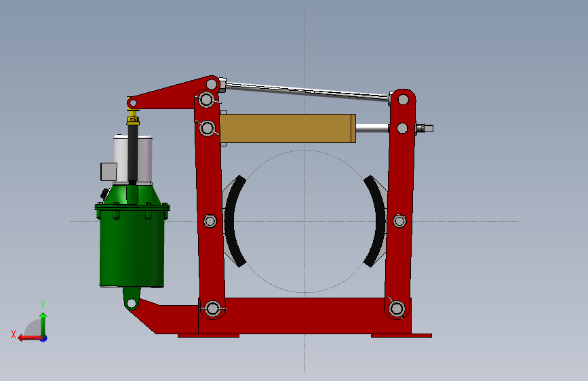The height and width of the screenshot is (381, 588).
Task: Select the white motor housing atop the thruster
Action: pyautogui.click(x=145, y=159)
